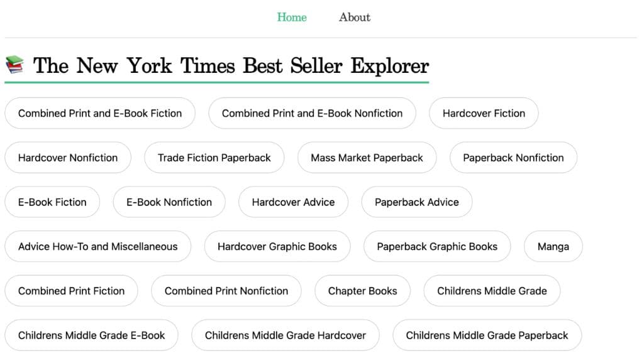The width and height of the screenshot is (644, 358).
Task: Open E-Book Nonfiction category
Action: 169,202
